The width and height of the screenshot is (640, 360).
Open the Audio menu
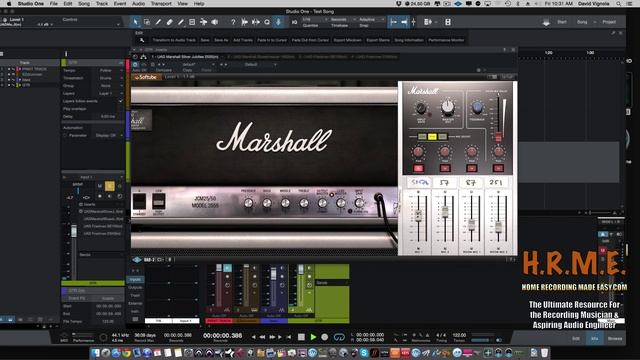(x=138, y=4)
